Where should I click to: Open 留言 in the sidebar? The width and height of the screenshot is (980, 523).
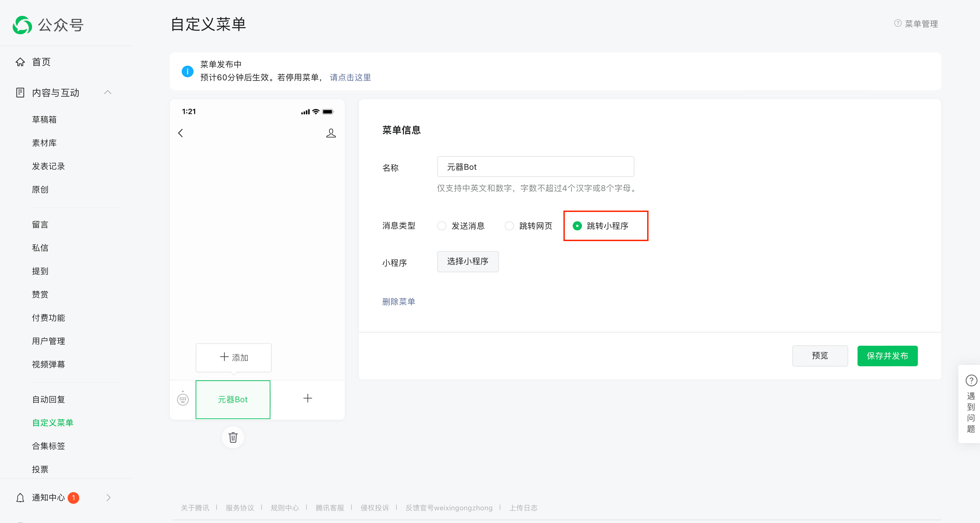click(x=40, y=224)
